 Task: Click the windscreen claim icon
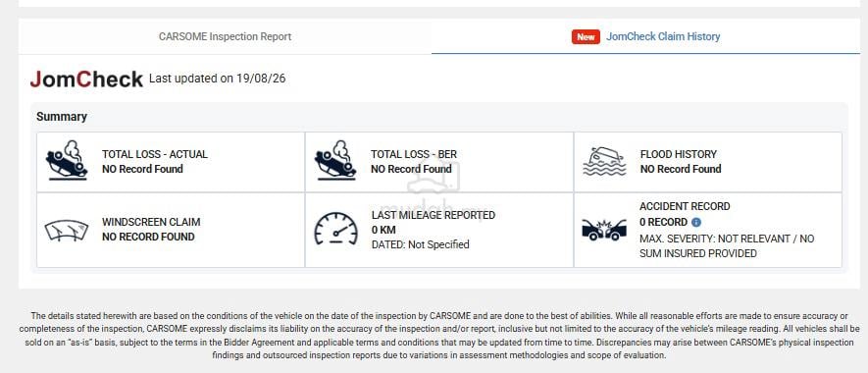click(67, 230)
